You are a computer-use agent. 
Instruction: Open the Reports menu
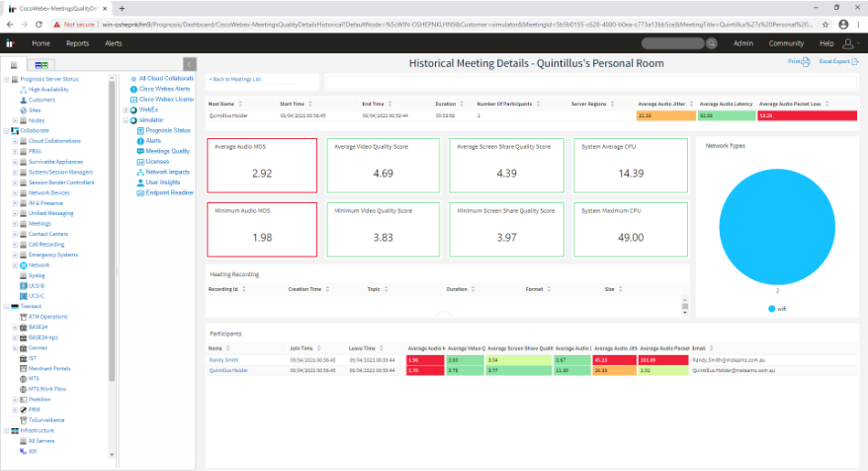pos(78,43)
